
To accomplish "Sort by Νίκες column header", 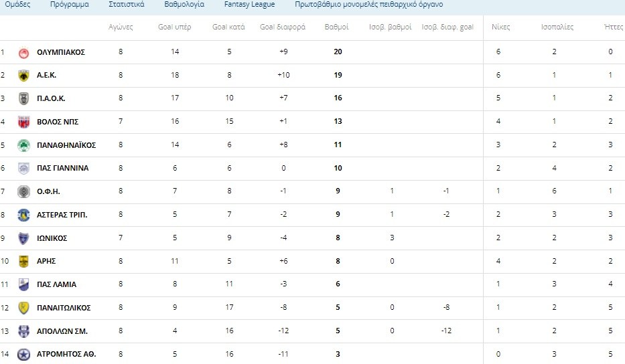I will coord(500,27).
